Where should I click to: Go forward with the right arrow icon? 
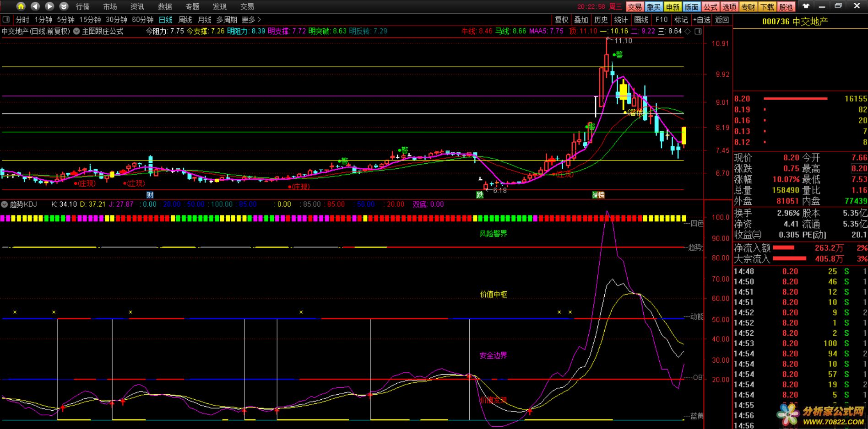click(49, 6)
